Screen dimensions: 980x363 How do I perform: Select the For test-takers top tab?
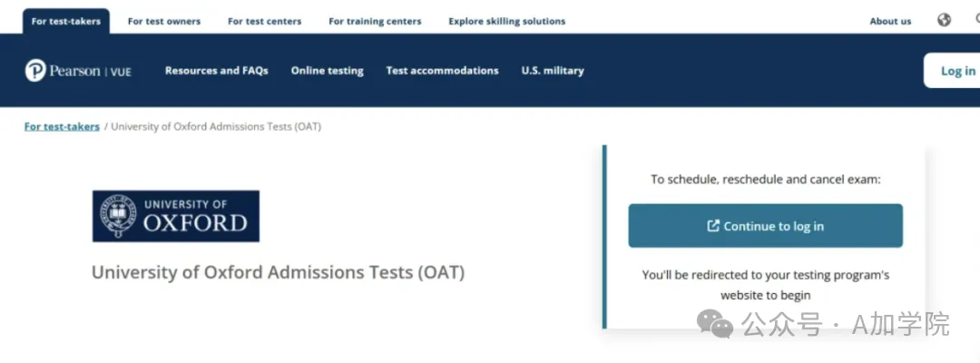[66, 21]
